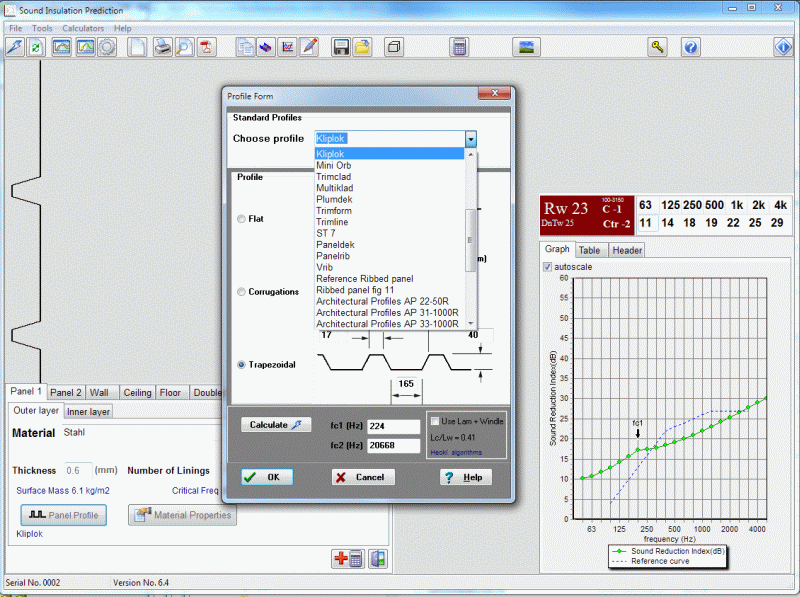Select the Corrugations profile radio button
This screenshot has height=597, width=800.
click(x=241, y=292)
